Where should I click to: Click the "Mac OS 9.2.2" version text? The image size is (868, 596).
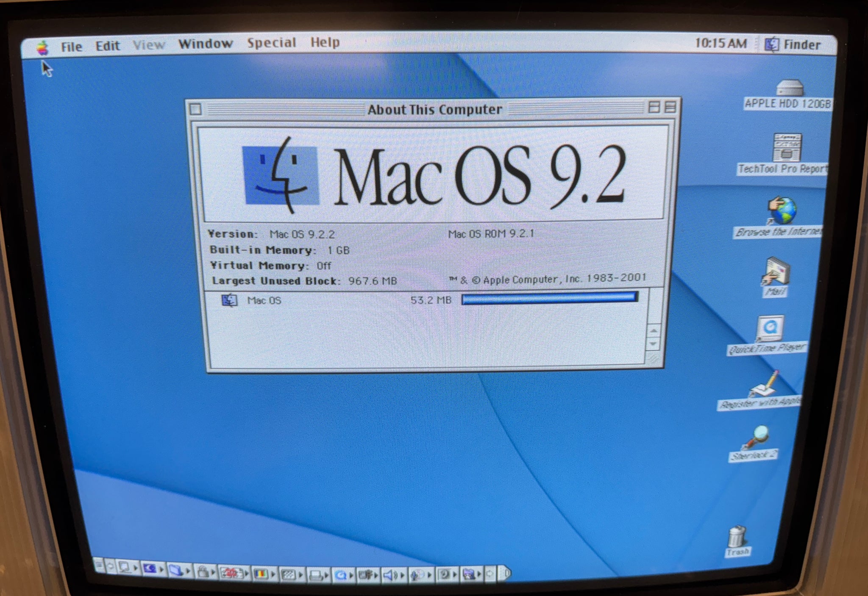pos(302,234)
